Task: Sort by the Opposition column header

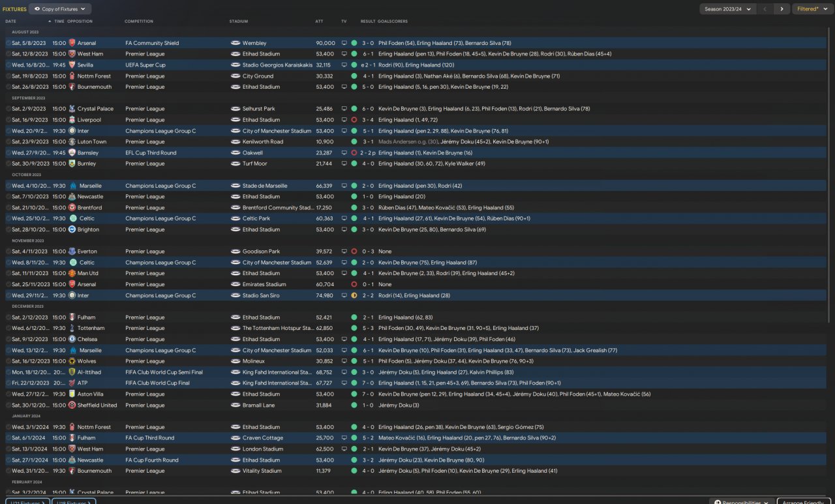Action: (x=80, y=22)
